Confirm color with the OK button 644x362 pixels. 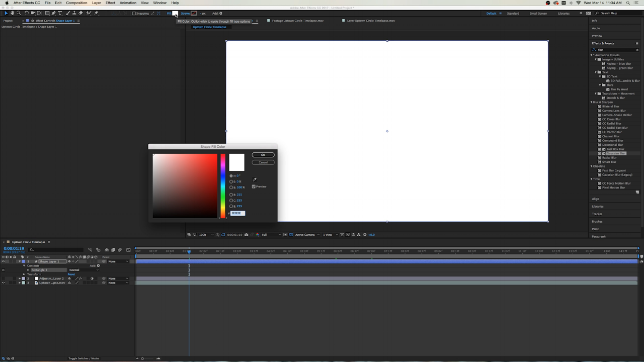tap(263, 155)
